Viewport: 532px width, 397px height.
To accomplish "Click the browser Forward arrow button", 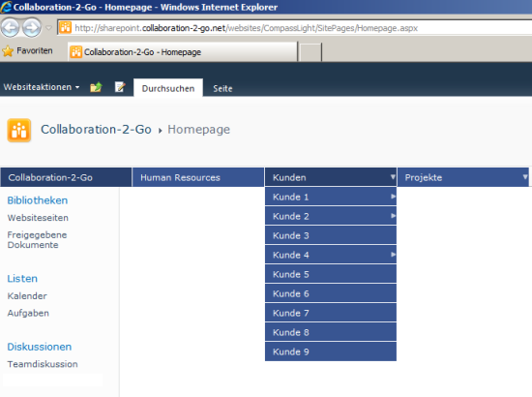I will (x=32, y=27).
